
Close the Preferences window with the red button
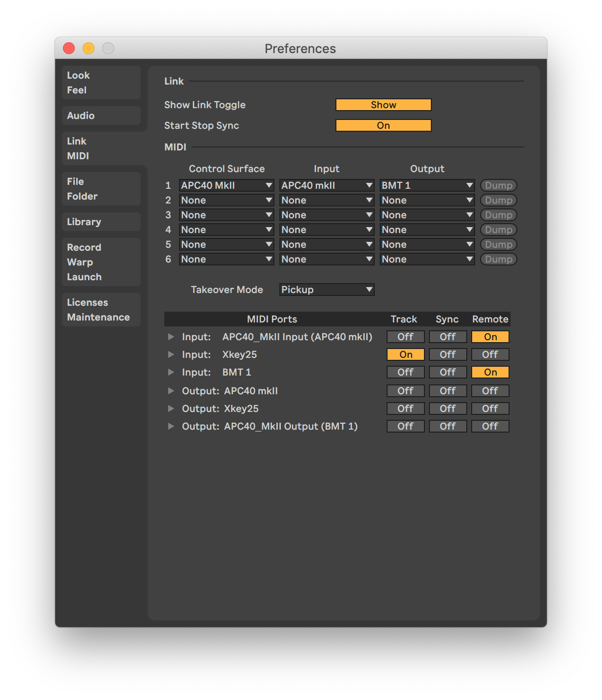(69, 48)
